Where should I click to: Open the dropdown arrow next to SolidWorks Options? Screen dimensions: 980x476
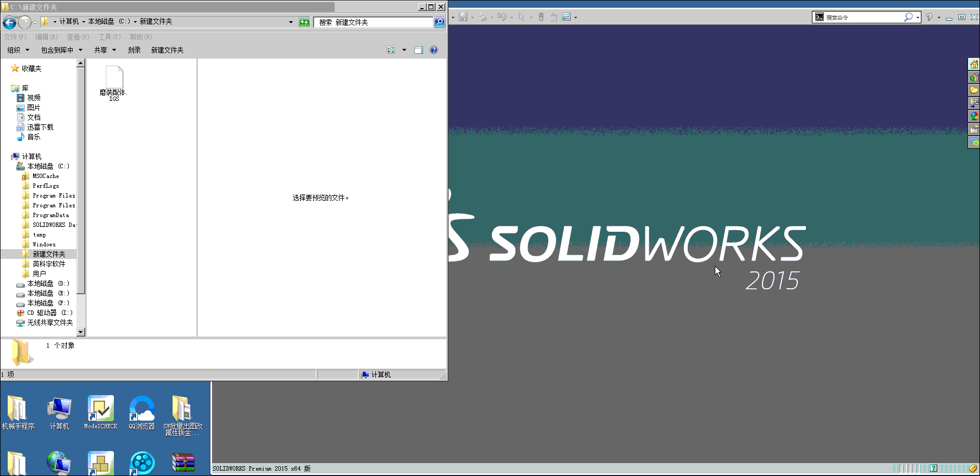click(x=575, y=17)
